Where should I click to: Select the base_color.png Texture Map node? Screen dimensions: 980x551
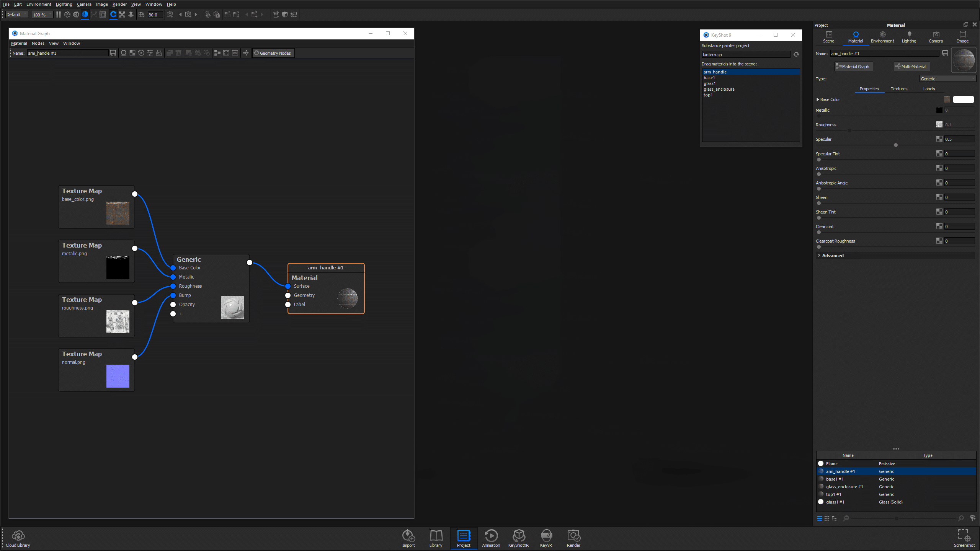tap(96, 207)
